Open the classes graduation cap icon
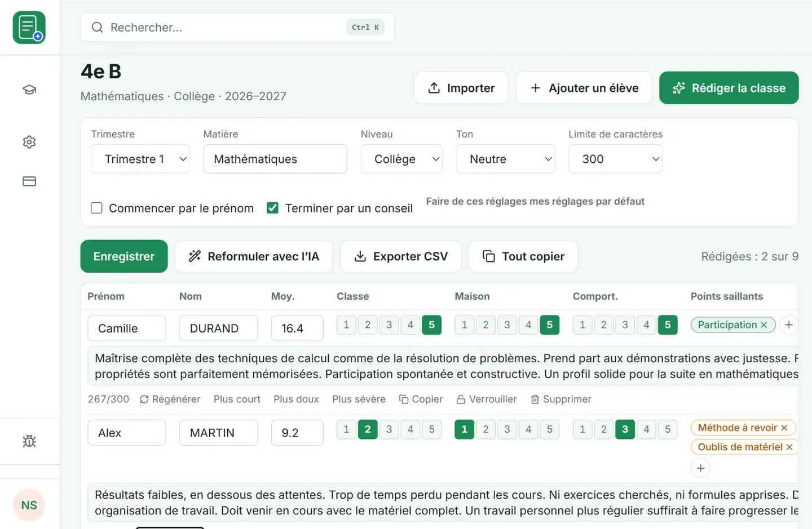Image resolution: width=812 pixels, height=529 pixels. [29, 90]
